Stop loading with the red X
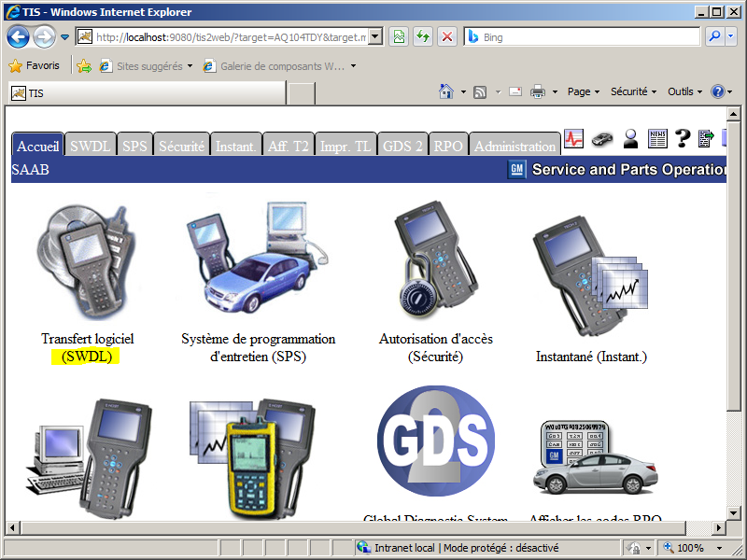Screen dimensions: 747x560 coord(447,36)
